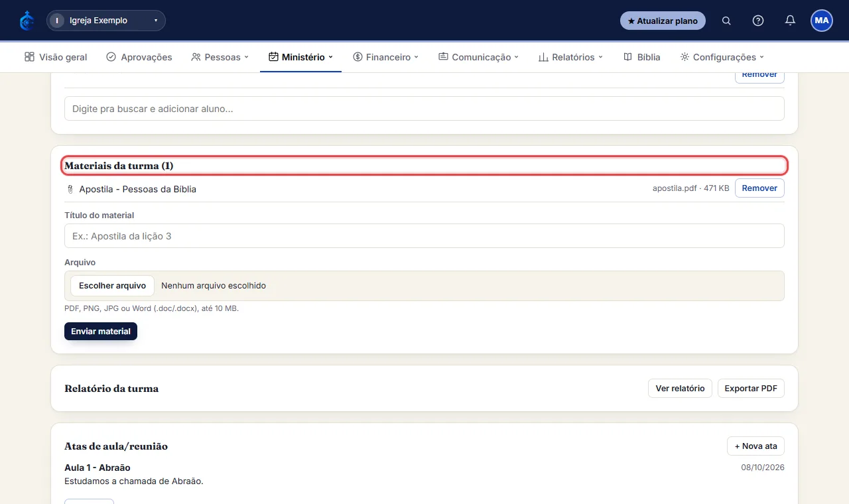The height and width of the screenshot is (504, 849).
Task: Click the Apostila - Pessoas da Bíblia entry
Action: tap(137, 189)
